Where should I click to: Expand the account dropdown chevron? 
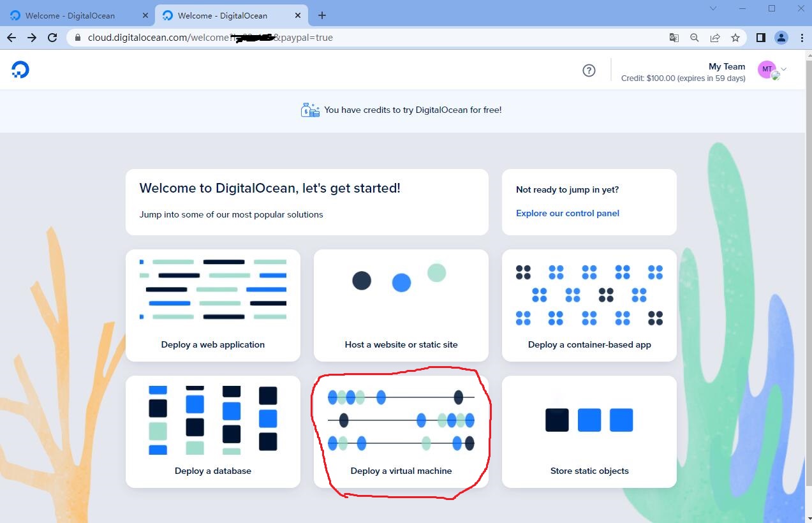[784, 69]
